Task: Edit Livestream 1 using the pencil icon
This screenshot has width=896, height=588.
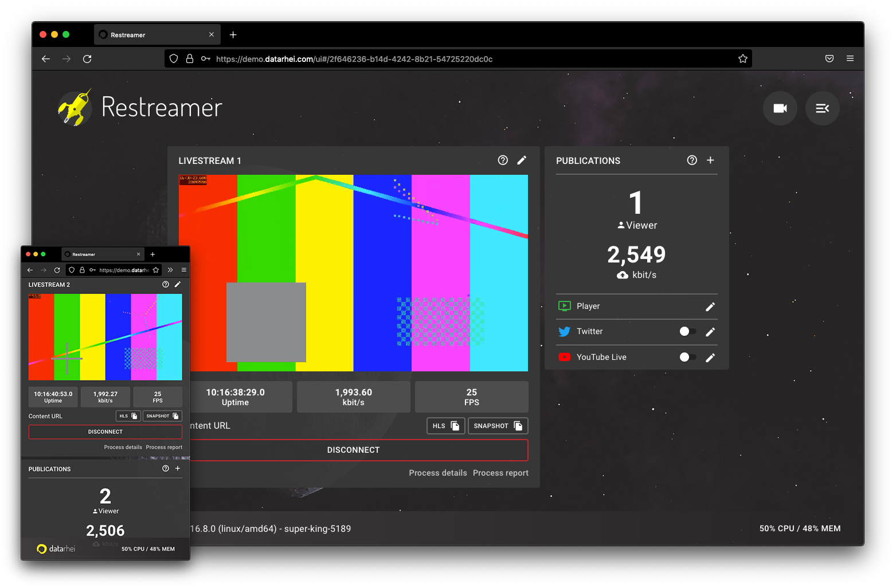Action: pos(522,160)
